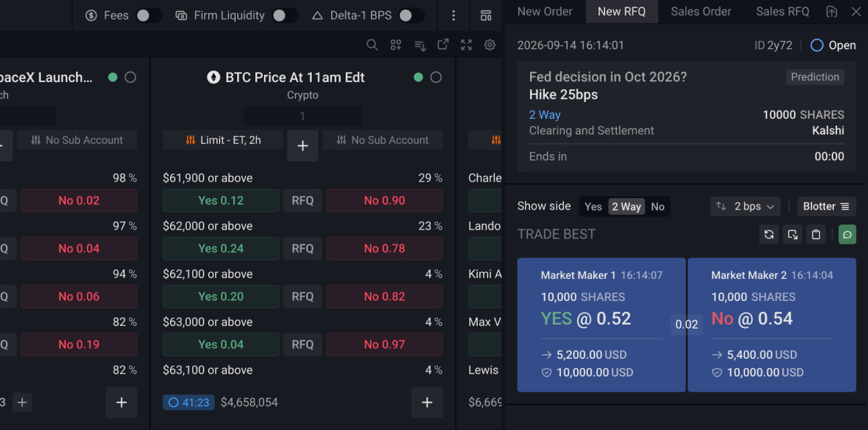Click the layout template icon in top bar
This screenshot has width=868, height=430.
(x=486, y=15)
